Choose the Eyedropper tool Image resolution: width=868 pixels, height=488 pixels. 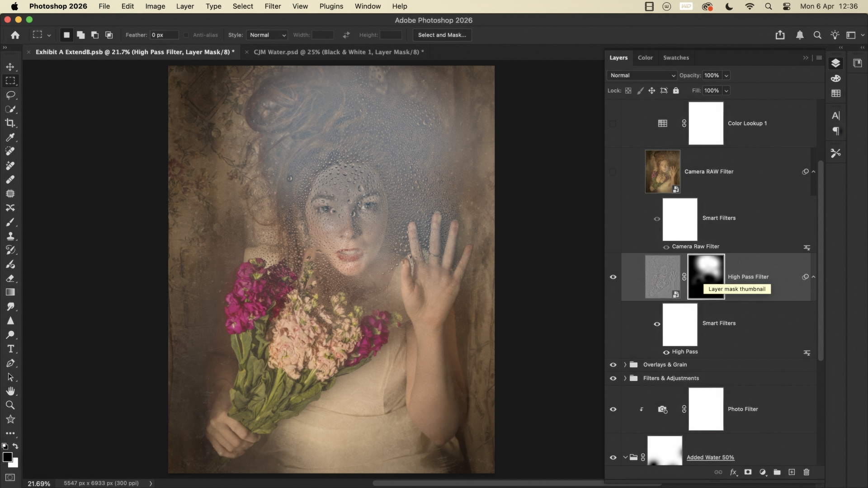[10, 137]
